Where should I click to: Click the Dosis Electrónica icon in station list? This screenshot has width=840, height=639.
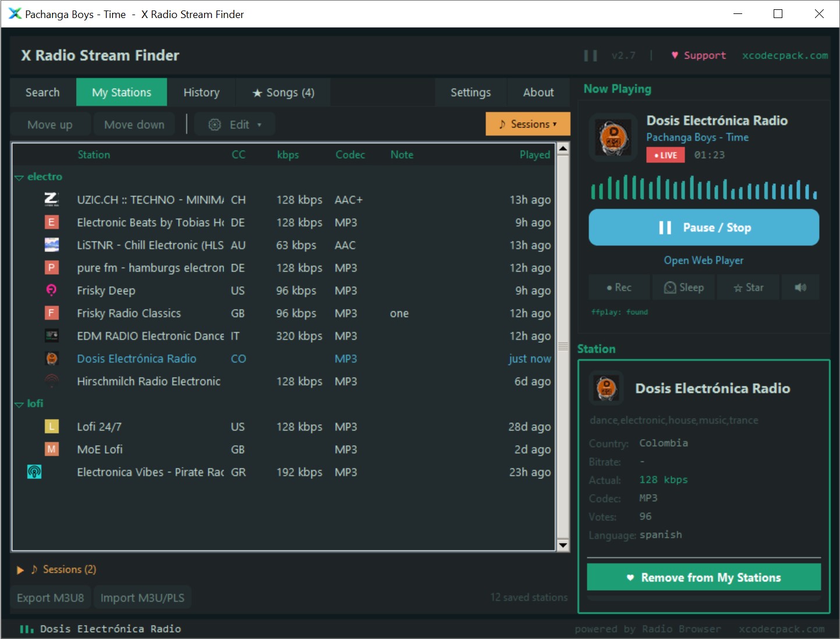tap(51, 358)
